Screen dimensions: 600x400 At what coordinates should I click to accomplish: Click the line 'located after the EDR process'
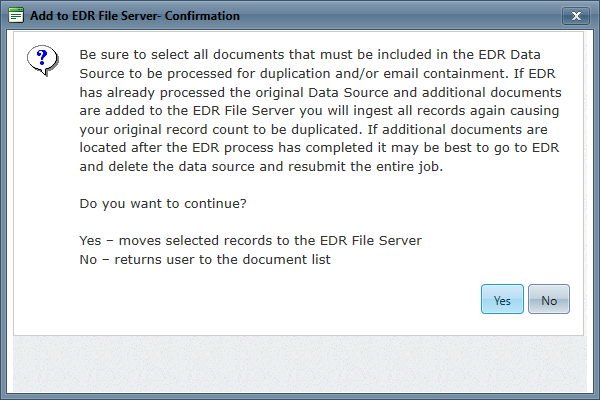(x=319, y=148)
